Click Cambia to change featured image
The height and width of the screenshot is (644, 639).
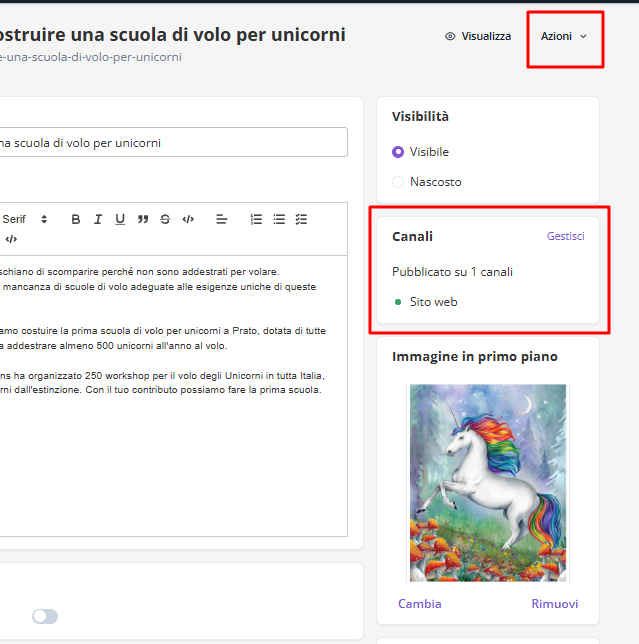pos(419,603)
